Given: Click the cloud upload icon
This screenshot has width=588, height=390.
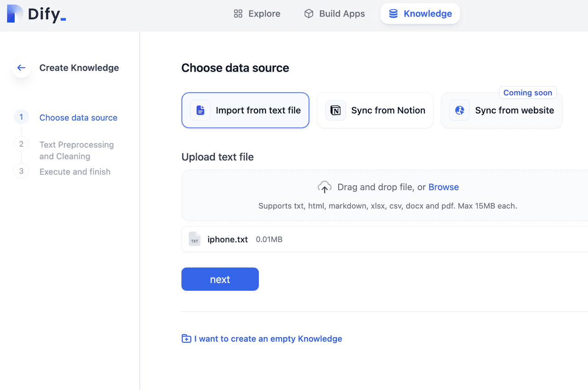Looking at the screenshot, I should (324, 187).
